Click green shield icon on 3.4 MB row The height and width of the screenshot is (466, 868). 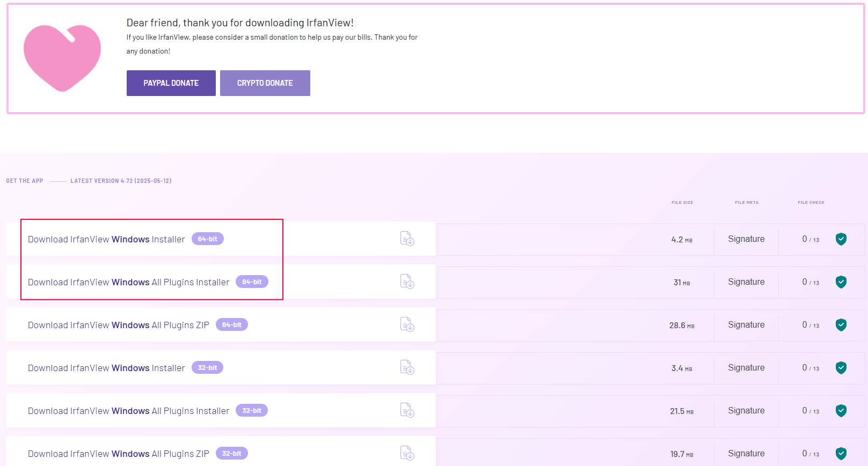point(841,368)
